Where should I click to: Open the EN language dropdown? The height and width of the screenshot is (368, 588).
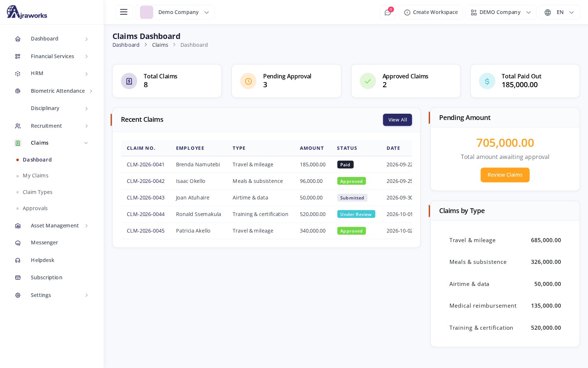tap(559, 12)
